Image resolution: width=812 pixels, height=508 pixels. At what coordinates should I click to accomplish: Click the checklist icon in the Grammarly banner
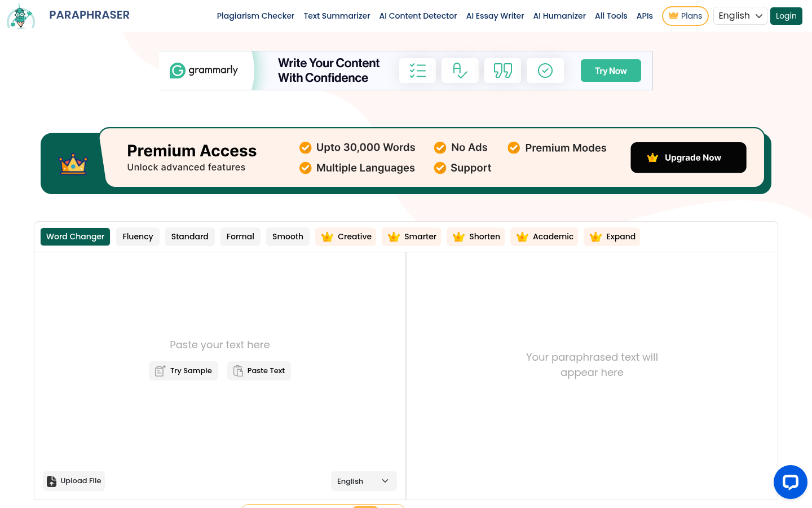pos(418,71)
